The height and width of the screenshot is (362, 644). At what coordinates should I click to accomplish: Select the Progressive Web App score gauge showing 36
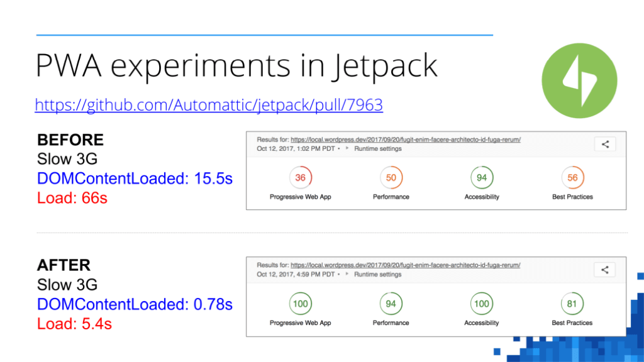coord(300,178)
